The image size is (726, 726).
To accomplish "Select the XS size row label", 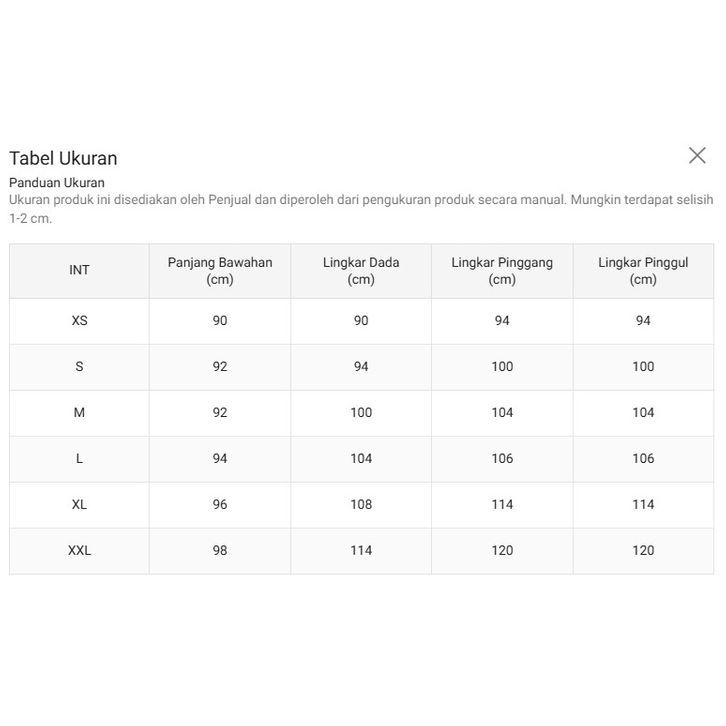I will coord(79,321).
